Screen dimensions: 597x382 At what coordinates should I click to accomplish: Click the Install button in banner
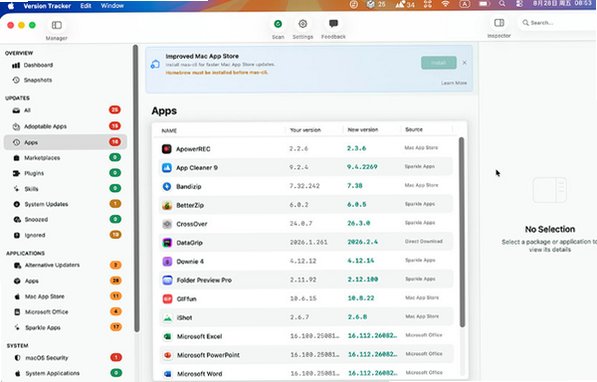pyautogui.click(x=439, y=63)
